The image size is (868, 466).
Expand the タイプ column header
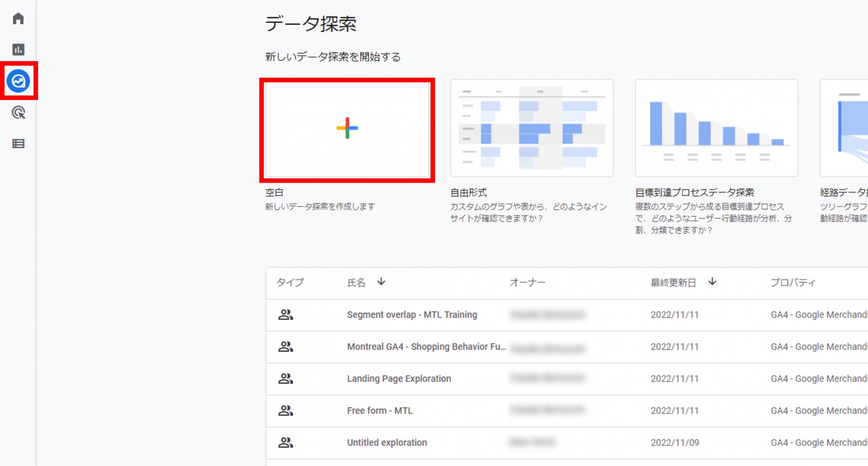pyautogui.click(x=291, y=282)
